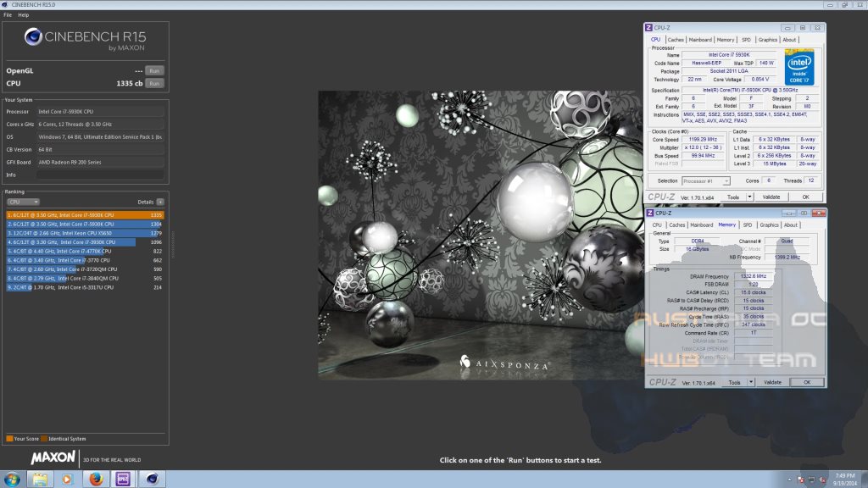Select ranking row Core i7-4770K CPU

[x=86, y=251]
